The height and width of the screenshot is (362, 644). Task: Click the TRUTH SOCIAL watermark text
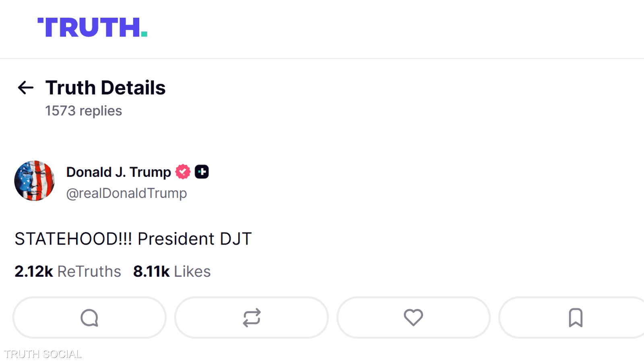click(43, 354)
